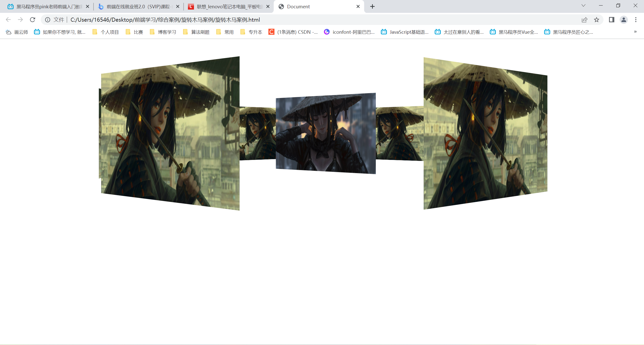This screenshot has height=345, width=644.
Task: View the site information icon
Action: coord(48,20)
